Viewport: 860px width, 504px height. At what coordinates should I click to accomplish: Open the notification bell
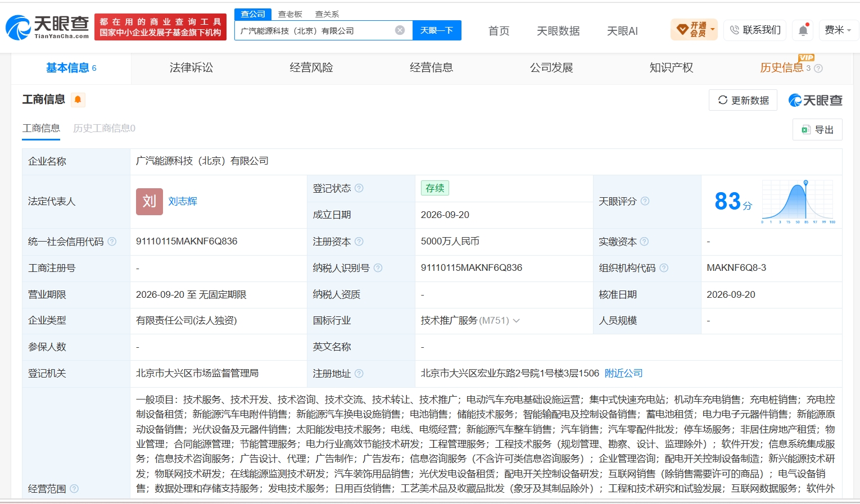coord(803,30)
